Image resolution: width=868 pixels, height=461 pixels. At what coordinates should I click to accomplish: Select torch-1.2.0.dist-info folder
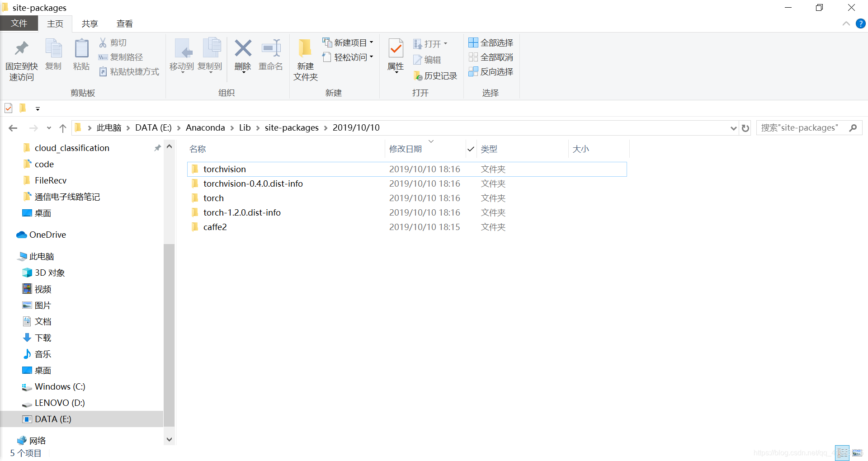(406, 212)
